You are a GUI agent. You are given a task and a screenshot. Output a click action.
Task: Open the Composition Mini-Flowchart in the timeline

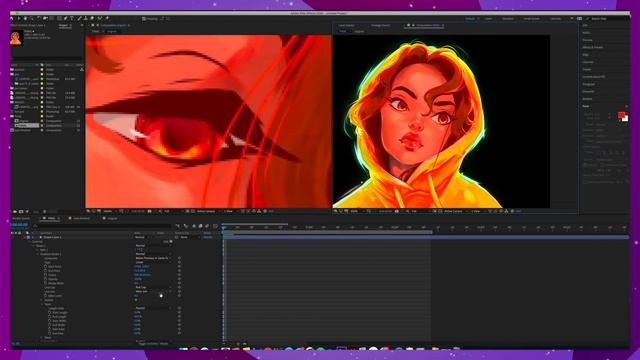(178, 226)
